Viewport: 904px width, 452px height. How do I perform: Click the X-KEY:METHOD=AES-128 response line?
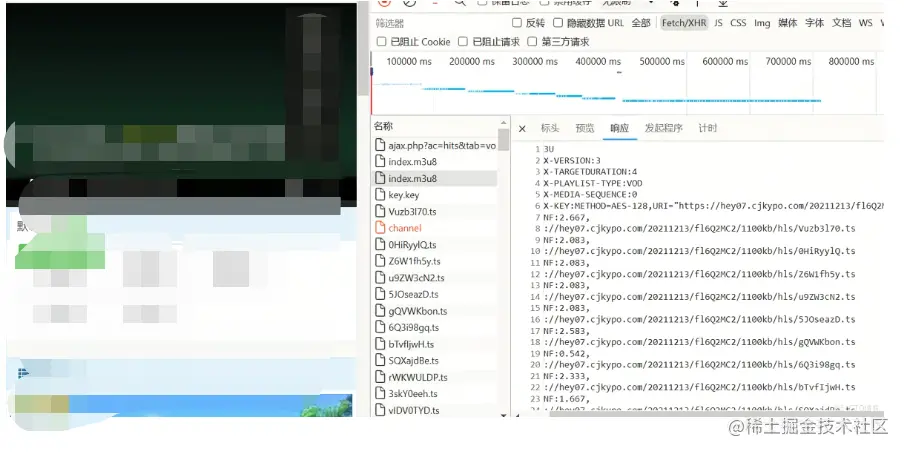[x=713, y=206]
